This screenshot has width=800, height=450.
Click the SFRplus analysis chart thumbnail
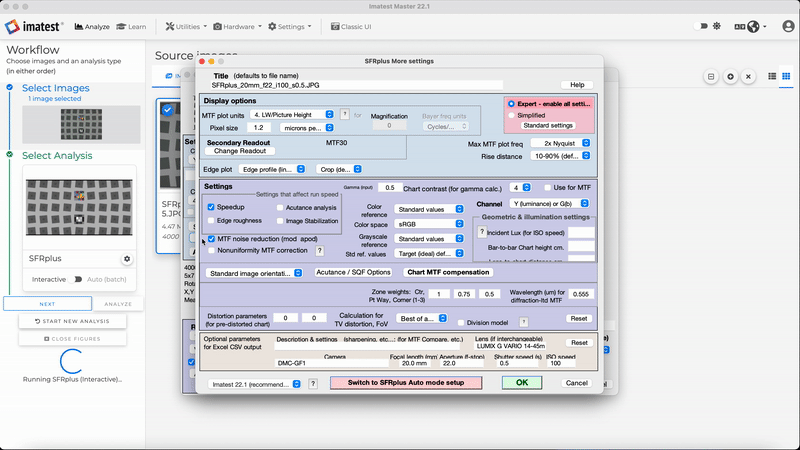(79, 207)
